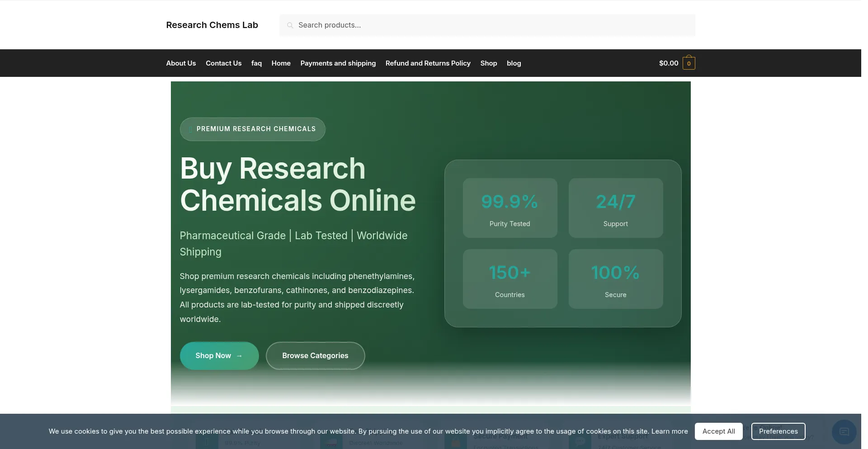Click the purity badge icon near 99.9% Purity
Screen dimensions: 868x449
(x=207, y=442)
